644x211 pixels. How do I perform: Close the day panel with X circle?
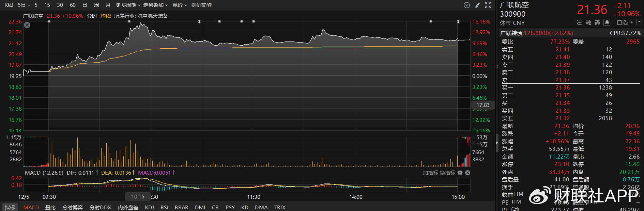coord(27,25)
